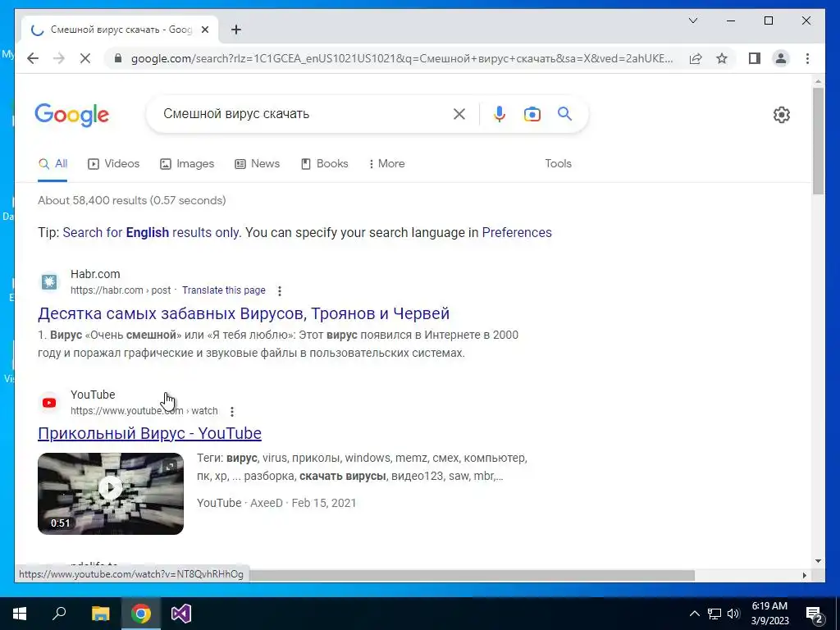Stop page loading with the X button
Screen dimensions: 840x630
(85, 58)
